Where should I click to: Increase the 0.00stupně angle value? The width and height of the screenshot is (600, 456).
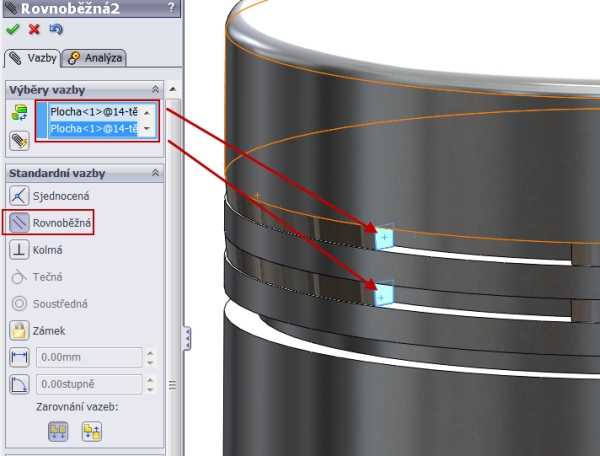click(150, 380)
